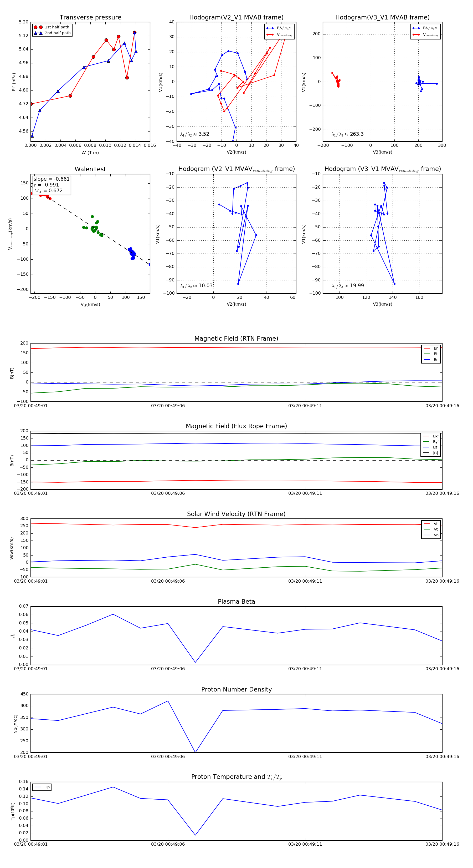Click the "Solar Wind Velocity (RTN Frame)" title
This screenshot has width=473, height=868.
click(x=236, y=514)
